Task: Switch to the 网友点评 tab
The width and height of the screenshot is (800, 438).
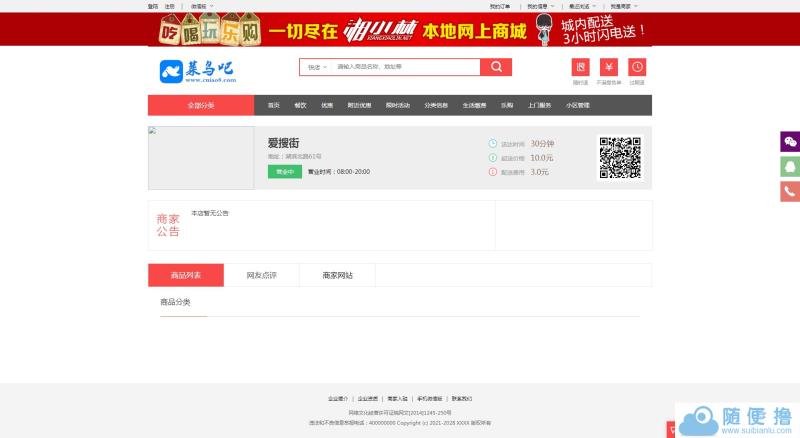Action: click(261, 275)
